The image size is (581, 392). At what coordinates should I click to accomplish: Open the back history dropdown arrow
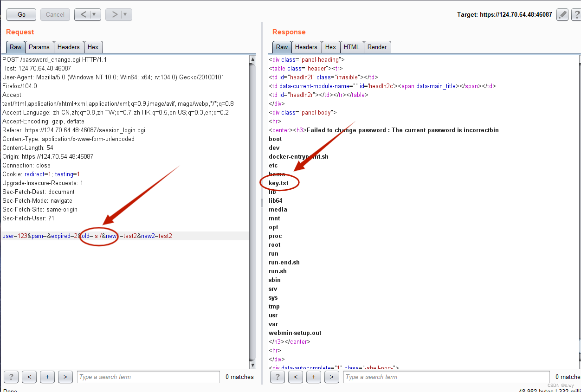pyautogui.click(x=95, y=14)
